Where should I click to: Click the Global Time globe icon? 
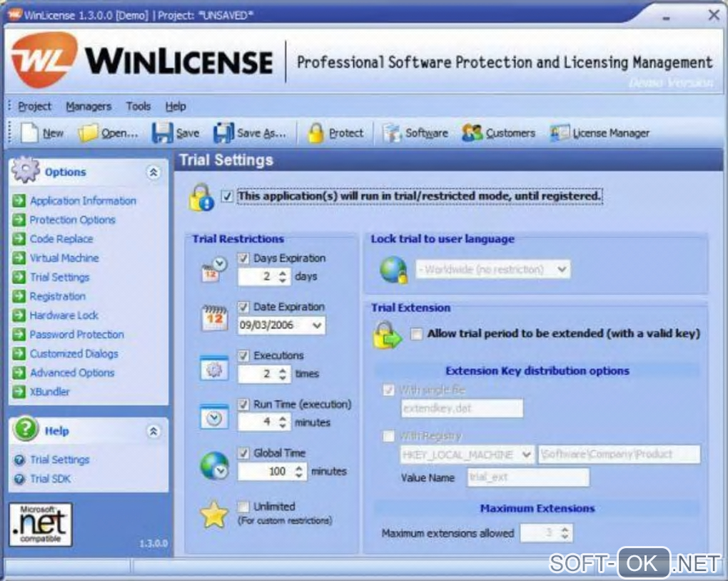pyautogui.click(x=214, y=466)
